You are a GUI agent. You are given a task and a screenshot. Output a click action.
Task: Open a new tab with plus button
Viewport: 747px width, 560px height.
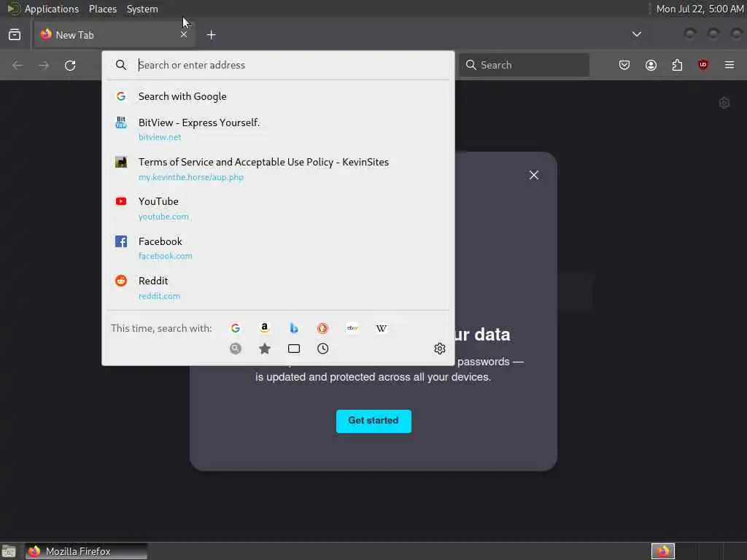coord(211,35)
